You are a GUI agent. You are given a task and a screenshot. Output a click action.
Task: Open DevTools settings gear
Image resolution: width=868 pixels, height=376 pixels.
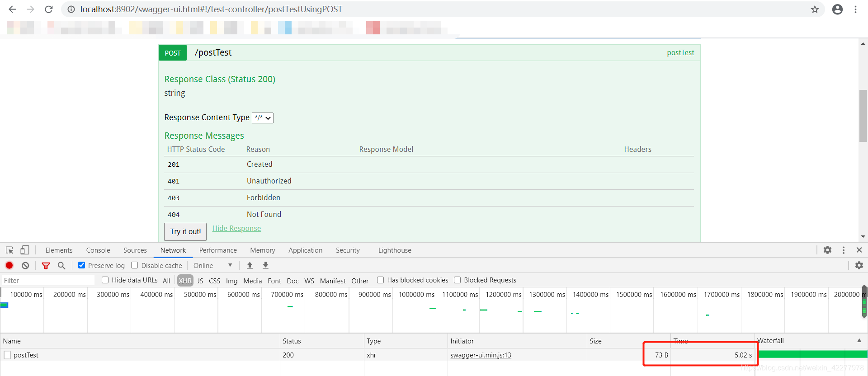pyautogui.click(x=827, y=250)
